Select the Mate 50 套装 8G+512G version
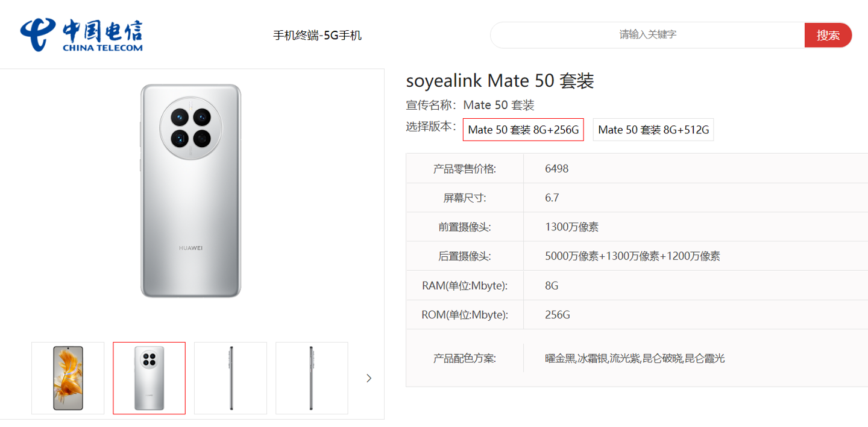The height and width of the screenshot is (427, 868). pyautogui.click(x=653, y=130)
